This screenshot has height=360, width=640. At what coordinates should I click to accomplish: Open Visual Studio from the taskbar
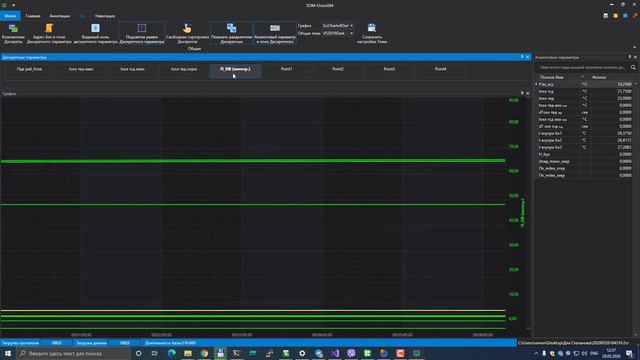pos(335,353)
